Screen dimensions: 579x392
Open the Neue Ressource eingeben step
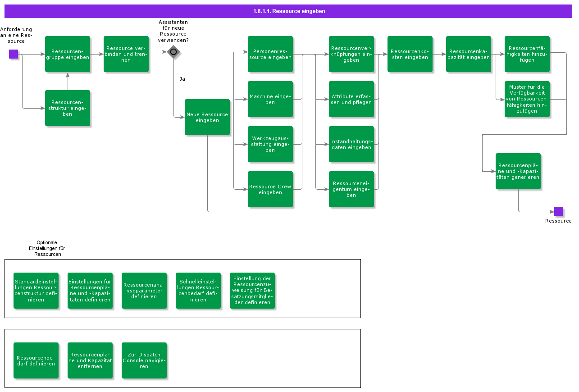207,117
